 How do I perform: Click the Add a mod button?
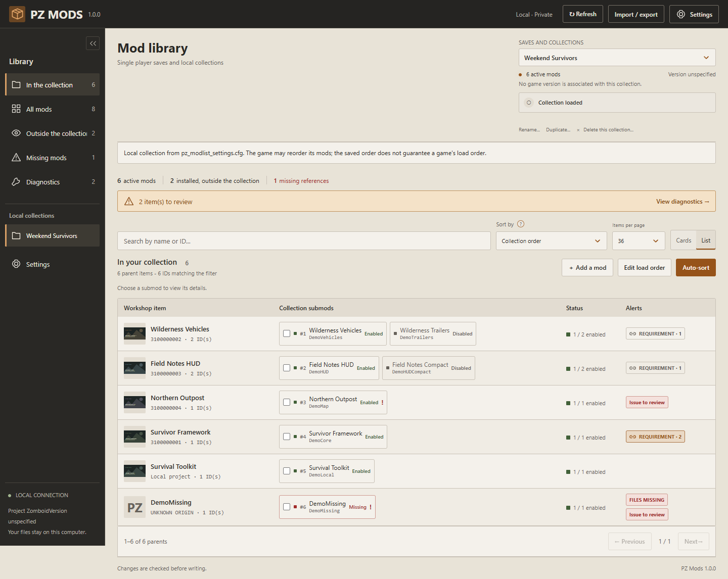tap(587, 268)
